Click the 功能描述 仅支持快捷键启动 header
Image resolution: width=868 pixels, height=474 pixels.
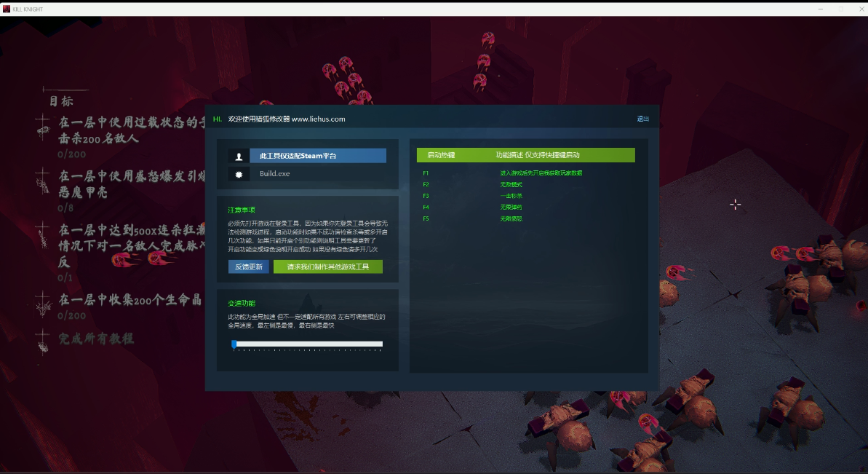(x=538, y=155)
